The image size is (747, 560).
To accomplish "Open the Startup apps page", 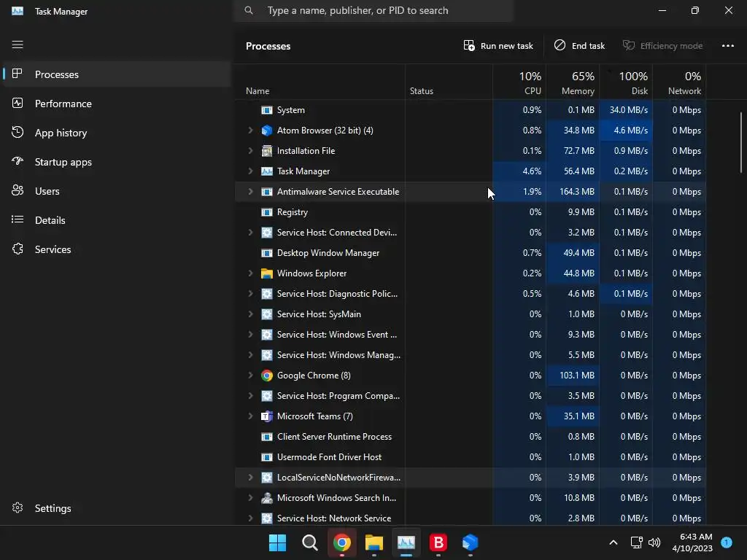I will tap(116, 161).
